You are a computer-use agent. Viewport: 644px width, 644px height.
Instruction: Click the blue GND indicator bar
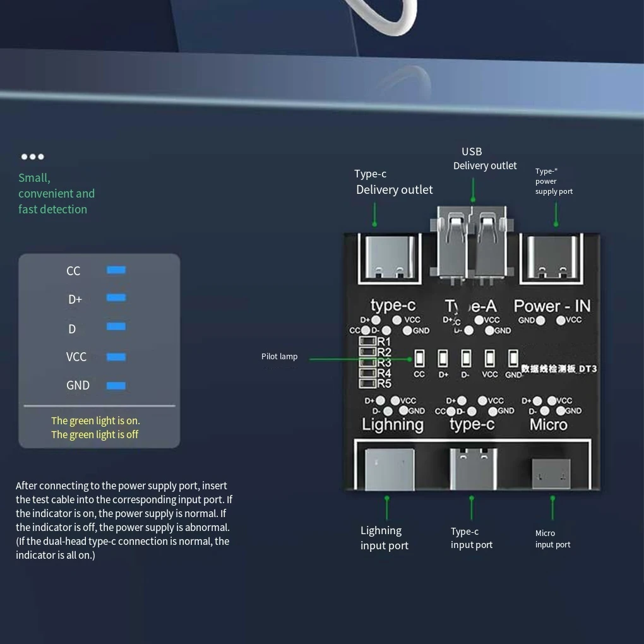(x=116, y=386)
